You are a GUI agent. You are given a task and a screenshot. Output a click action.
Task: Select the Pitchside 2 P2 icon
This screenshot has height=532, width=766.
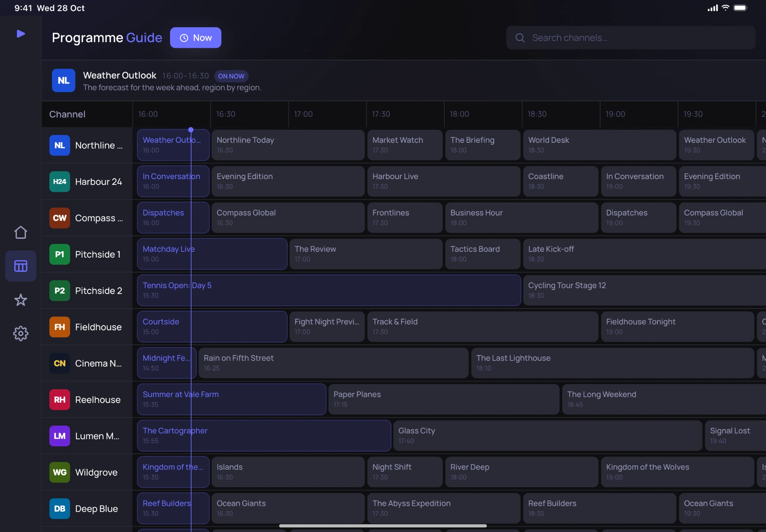point(60,290)
